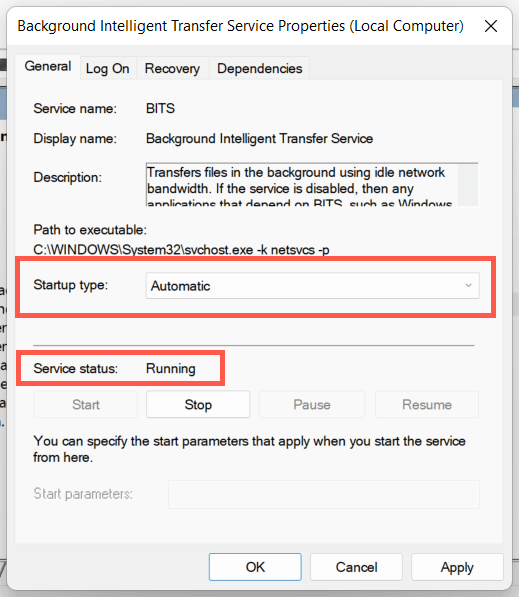
Task: Click inside the Description text box
Action: coord(302,185)
